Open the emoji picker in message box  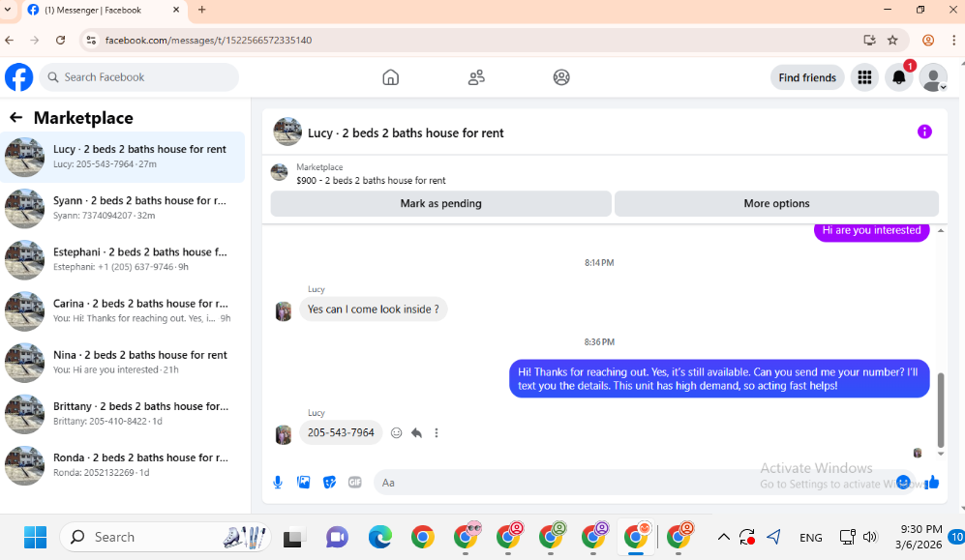pyautogui.click(x=903, y=483)
